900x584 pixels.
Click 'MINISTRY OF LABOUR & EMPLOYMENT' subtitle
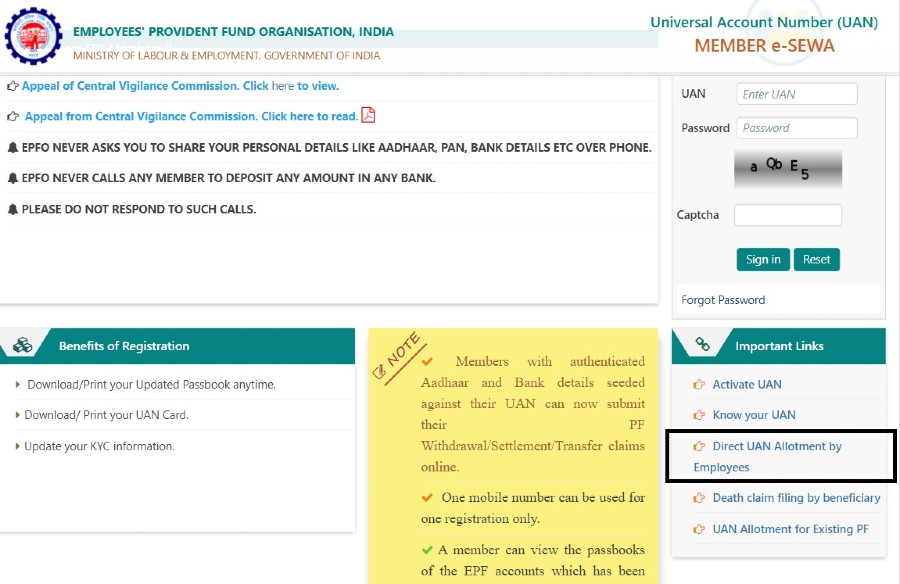tap(226, 56)
